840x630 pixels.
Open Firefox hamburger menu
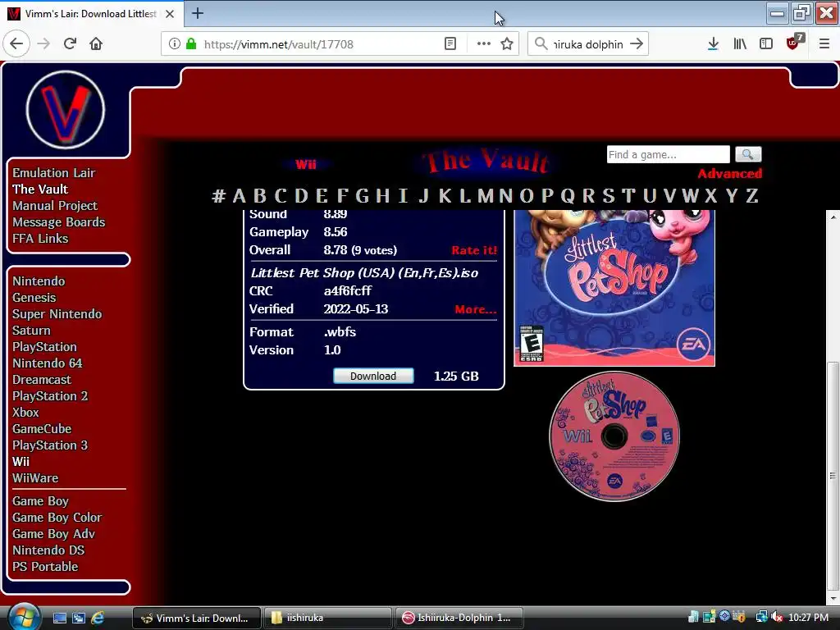coord(824,44)
